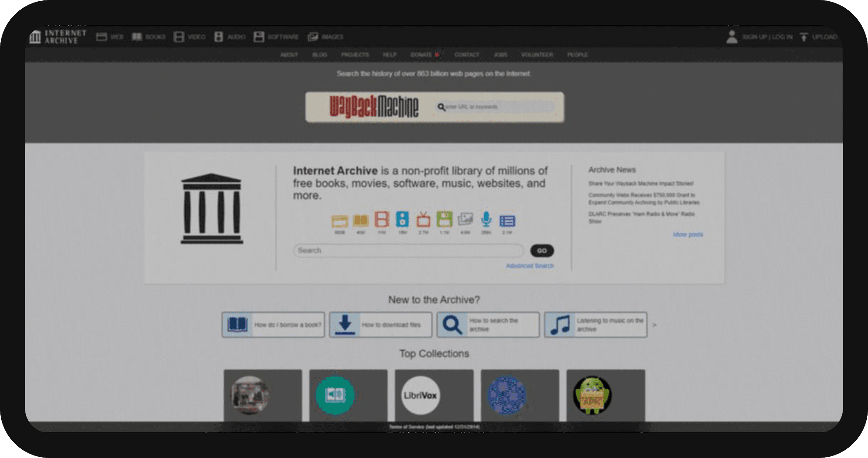
Task: Click the main archive Search field
Action: (408, 251)
